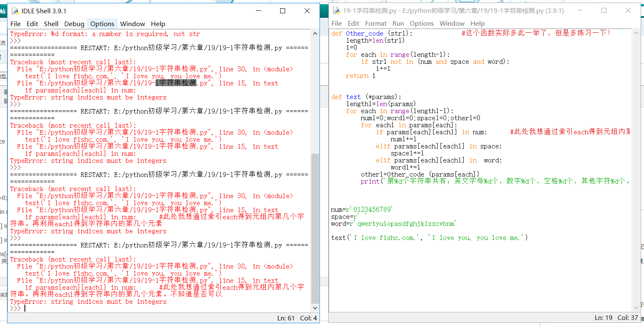Click the space=r' ' line in editor
The width and height of the screenshot is (644, 327).
tap(349, 216)
